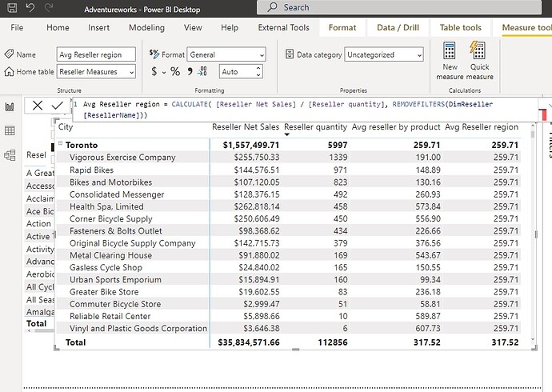Screen dimensions: 552x392
Task: Click the decimal places icon
Action: coord(202,71)
